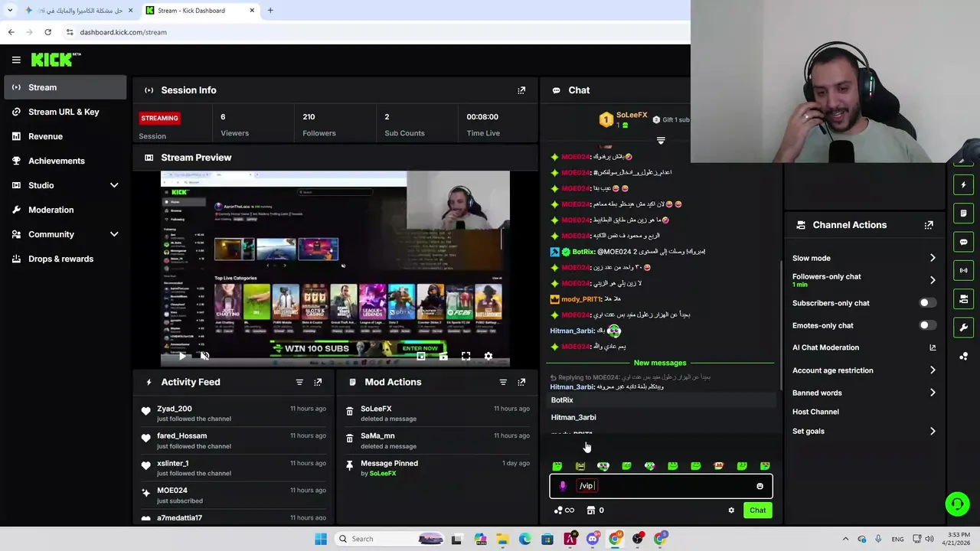This screenshot has height=551, width=980.
Task: Select BotRix from the suggestion list
Action: pyautogui.click(x=662, y=400)
